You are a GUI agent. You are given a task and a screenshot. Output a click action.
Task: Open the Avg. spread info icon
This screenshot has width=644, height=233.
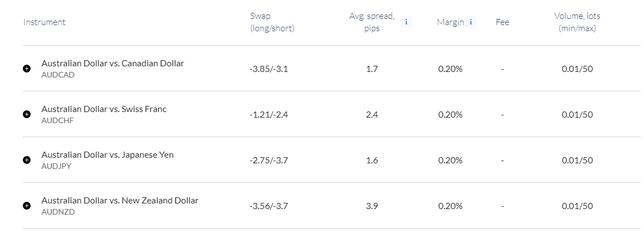point(406,22)
